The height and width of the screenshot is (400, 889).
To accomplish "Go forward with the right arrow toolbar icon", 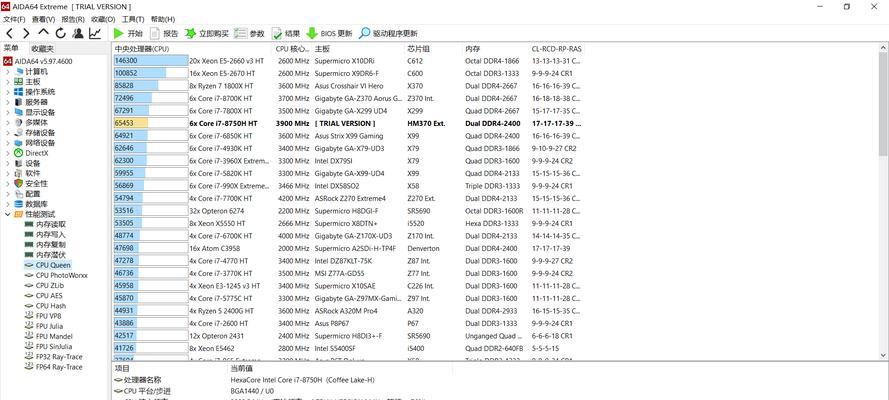I will pos(26,33).
